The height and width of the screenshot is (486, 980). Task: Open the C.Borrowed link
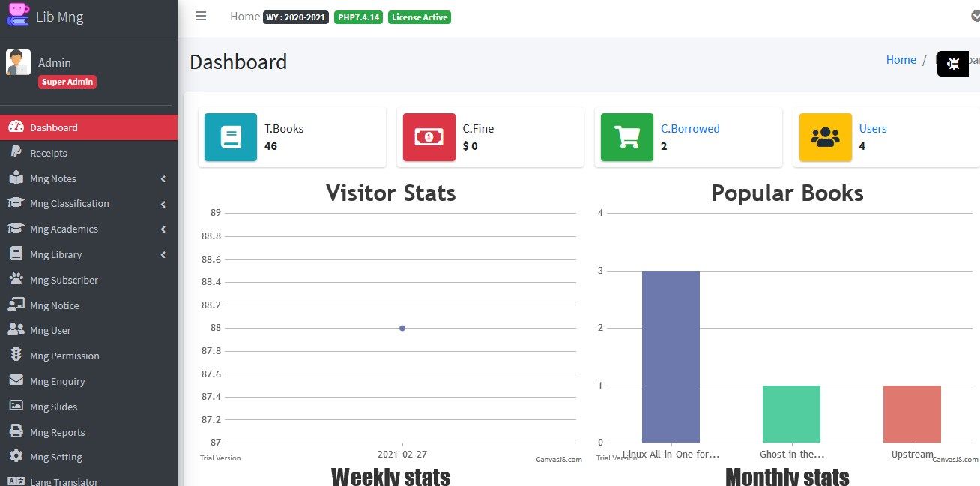pyautogui.click(x=690, y=128)
